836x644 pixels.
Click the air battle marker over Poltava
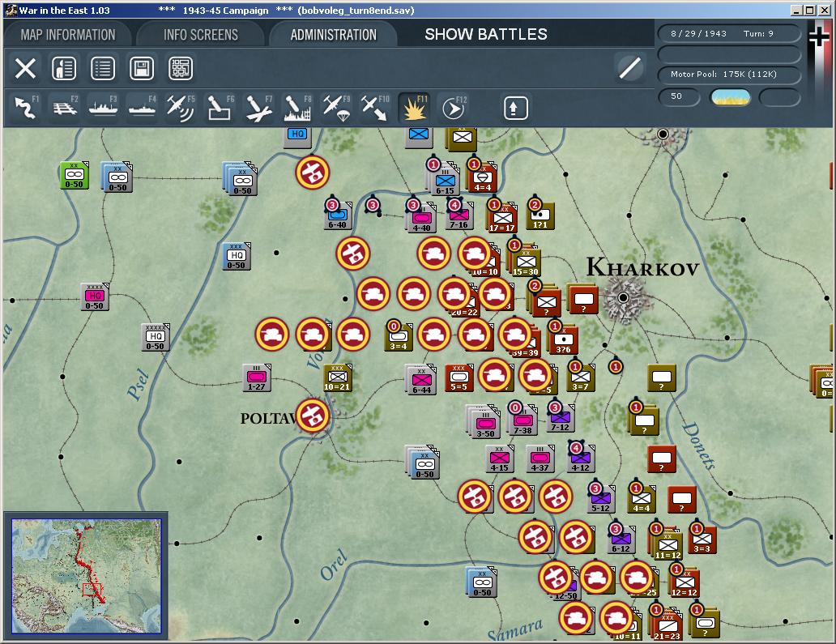click(x=313, y=416)
